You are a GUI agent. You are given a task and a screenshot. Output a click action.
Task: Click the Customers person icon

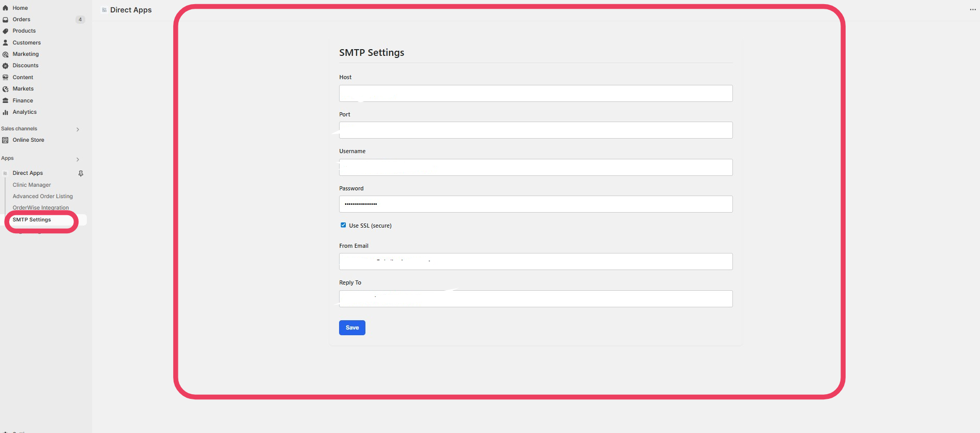coord(5,43)
